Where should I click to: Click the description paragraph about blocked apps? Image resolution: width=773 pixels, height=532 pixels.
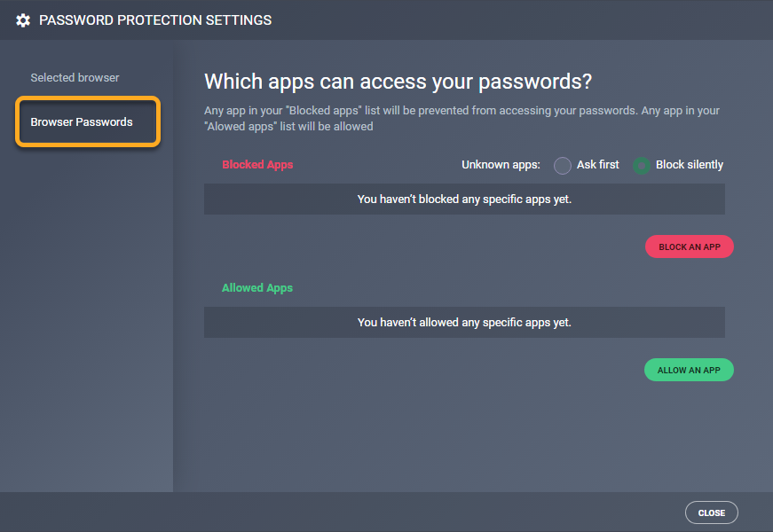tap(461, 119)
